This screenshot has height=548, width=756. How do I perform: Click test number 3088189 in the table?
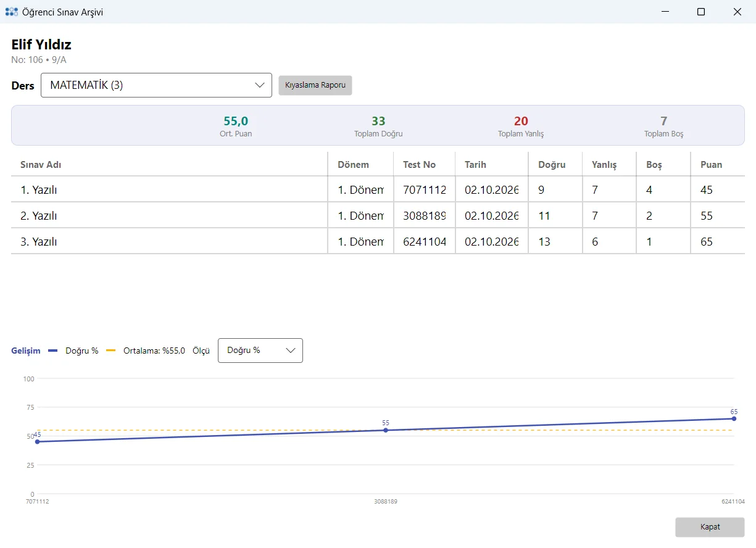coord(425,216)
